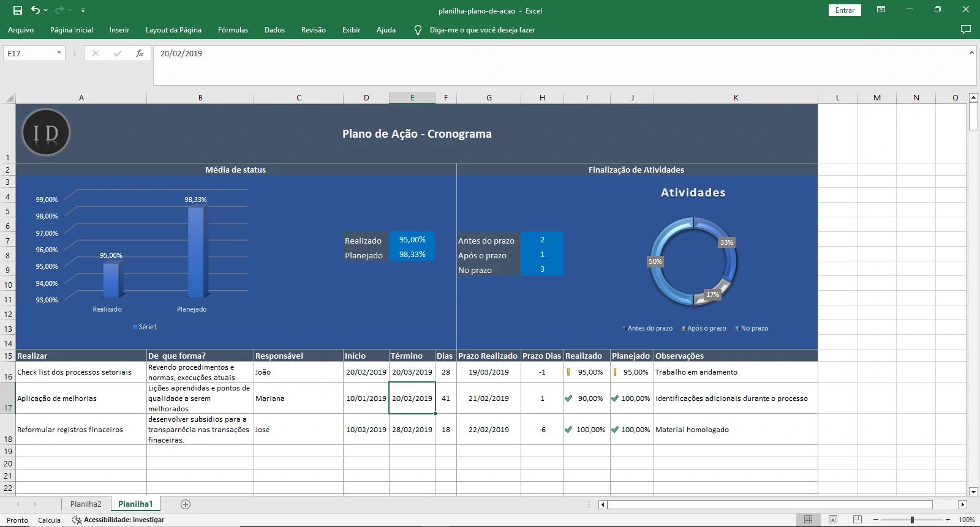Switch to Page Break Preview view
Image resolution: width=980 pixels, height=527 pixels.
tap(857, 520)
